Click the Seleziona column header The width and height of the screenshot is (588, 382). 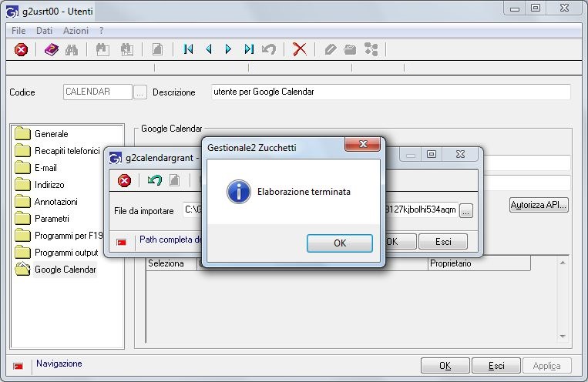(x=171, y=263)
